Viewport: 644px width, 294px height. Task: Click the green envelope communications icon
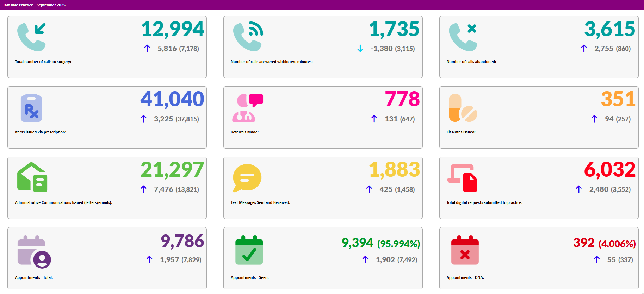32,177
